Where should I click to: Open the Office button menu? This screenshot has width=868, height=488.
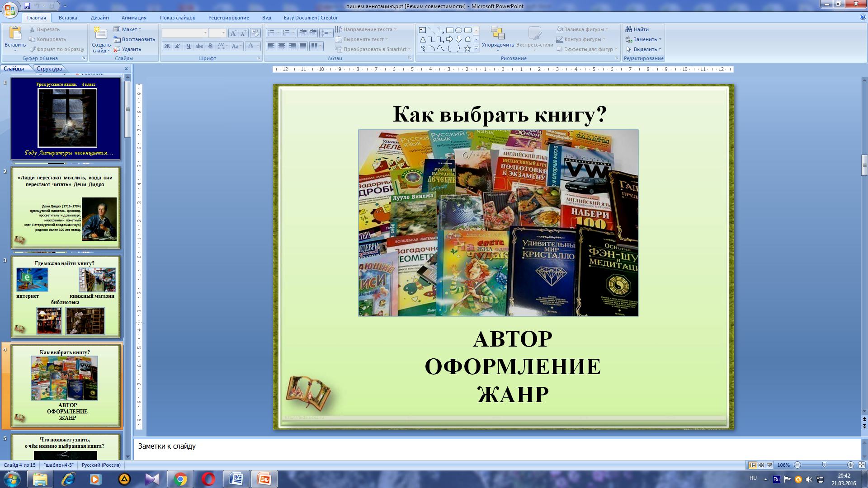coord(10,9)
